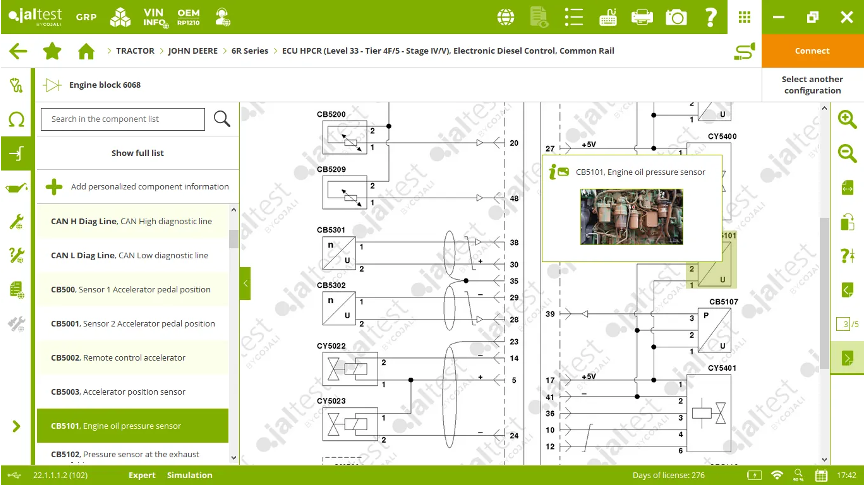This screenshot has height=486, width=864.
Task: Open the apps grid menu
Action: pos(744,17)
